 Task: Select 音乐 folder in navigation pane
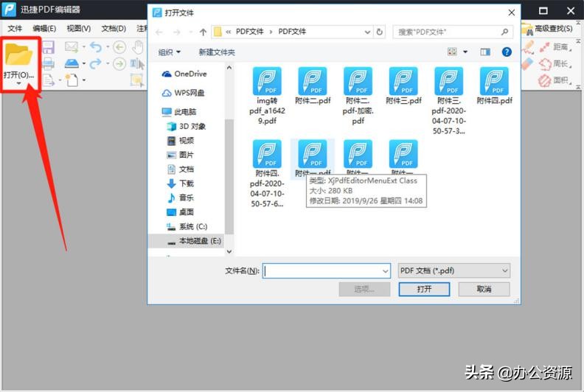[181, 197]
